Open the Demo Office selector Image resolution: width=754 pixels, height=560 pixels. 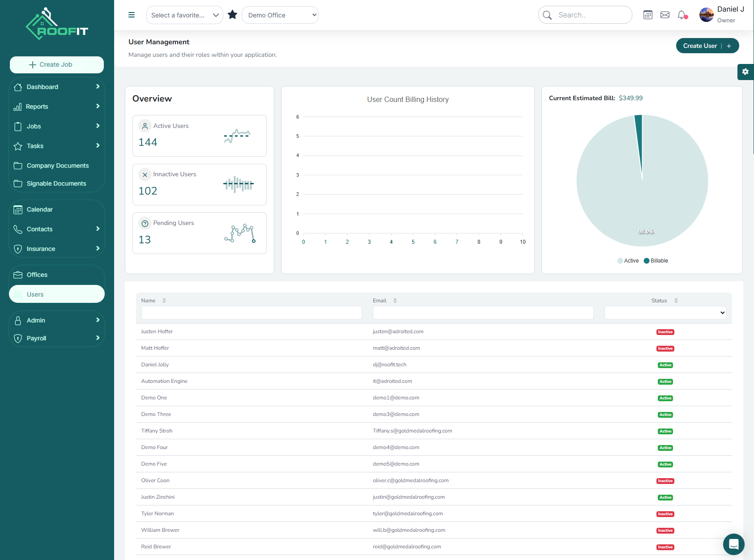pos(280,15)
